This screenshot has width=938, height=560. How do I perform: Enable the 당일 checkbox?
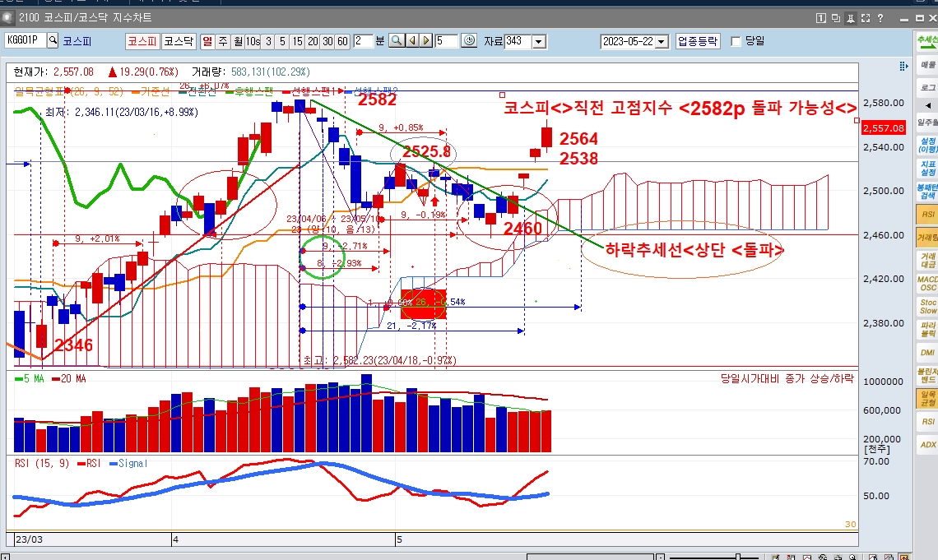point(736,41)
